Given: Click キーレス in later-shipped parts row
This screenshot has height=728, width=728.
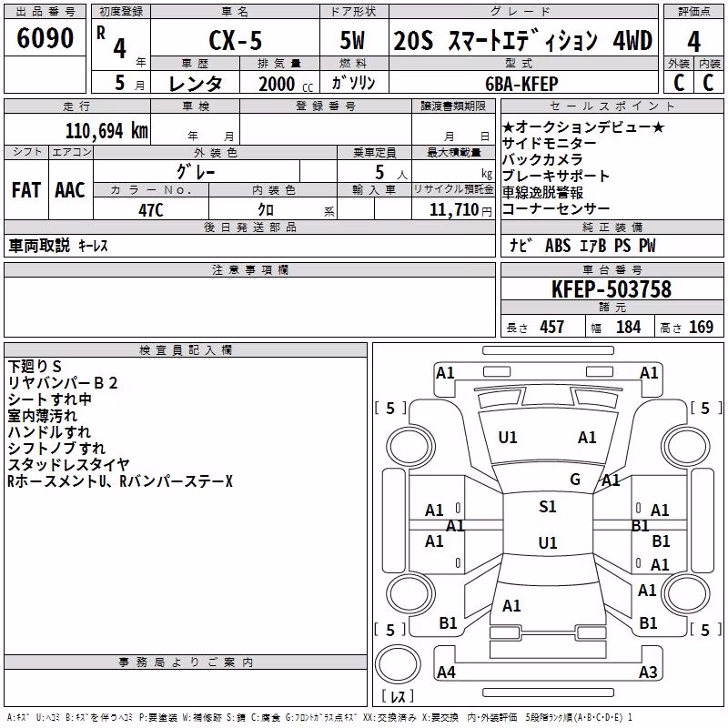Looking at the screenshot, I should (93, 246).
